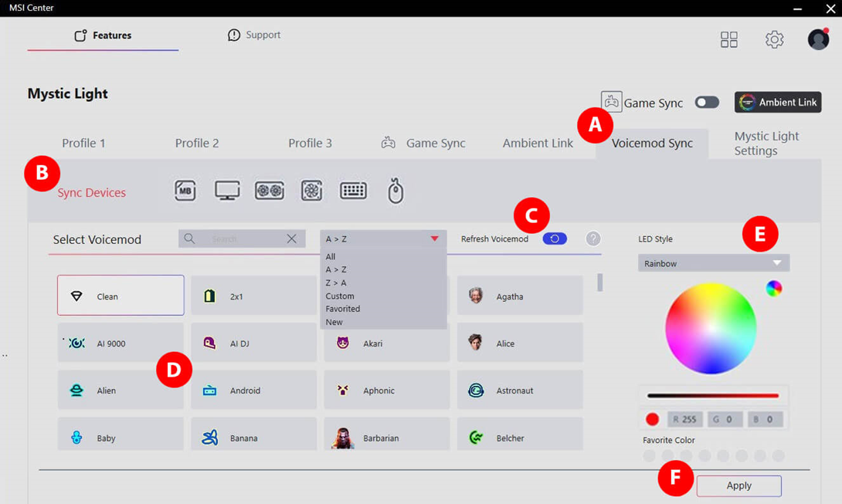
Task: Pick a color on the color wheel
Action: tap(711, 328)
